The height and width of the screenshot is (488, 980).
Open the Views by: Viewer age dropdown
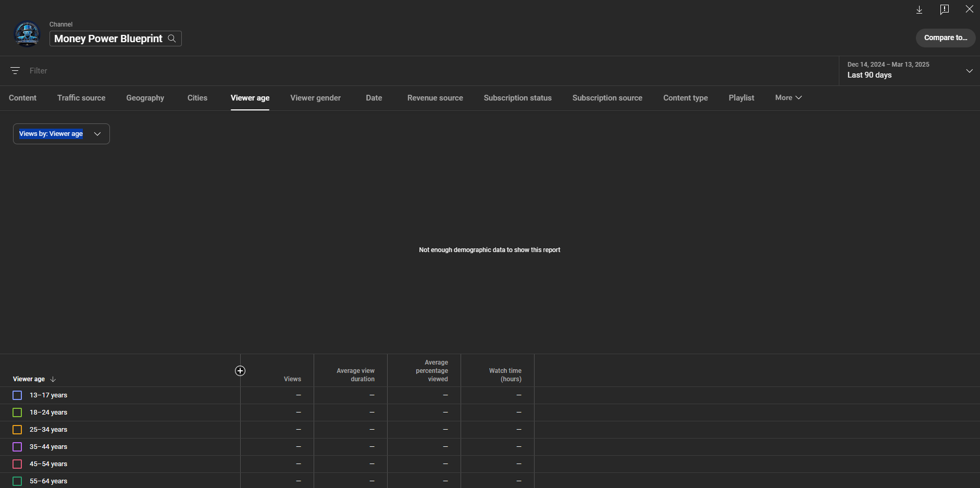click(61, 134)
